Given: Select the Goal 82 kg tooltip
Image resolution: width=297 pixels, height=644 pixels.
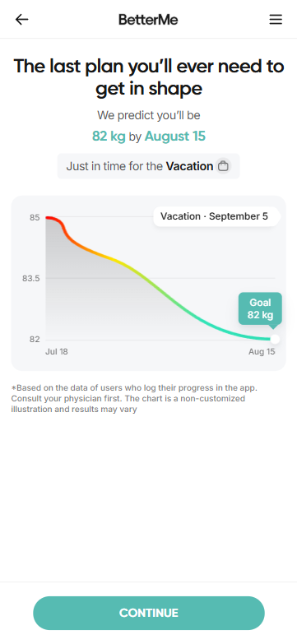Looking at the screenshot, I should [260, 309].
